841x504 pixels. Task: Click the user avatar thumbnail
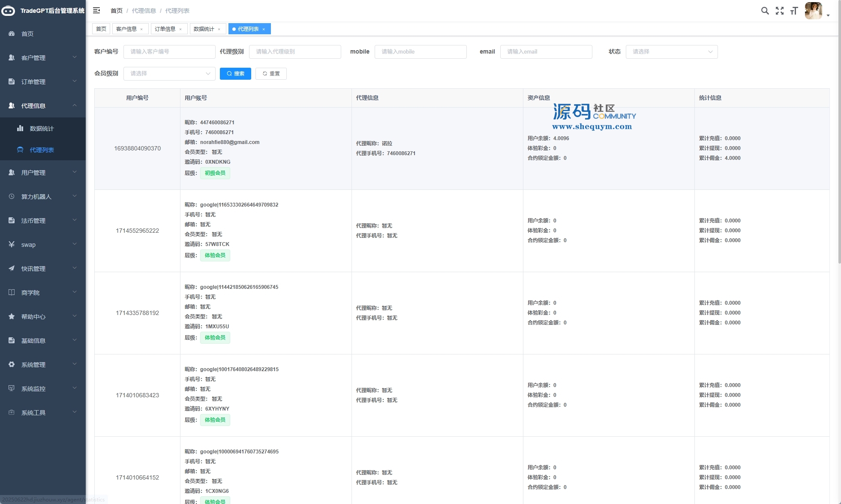pyautogui.click(x=813, y=11)
